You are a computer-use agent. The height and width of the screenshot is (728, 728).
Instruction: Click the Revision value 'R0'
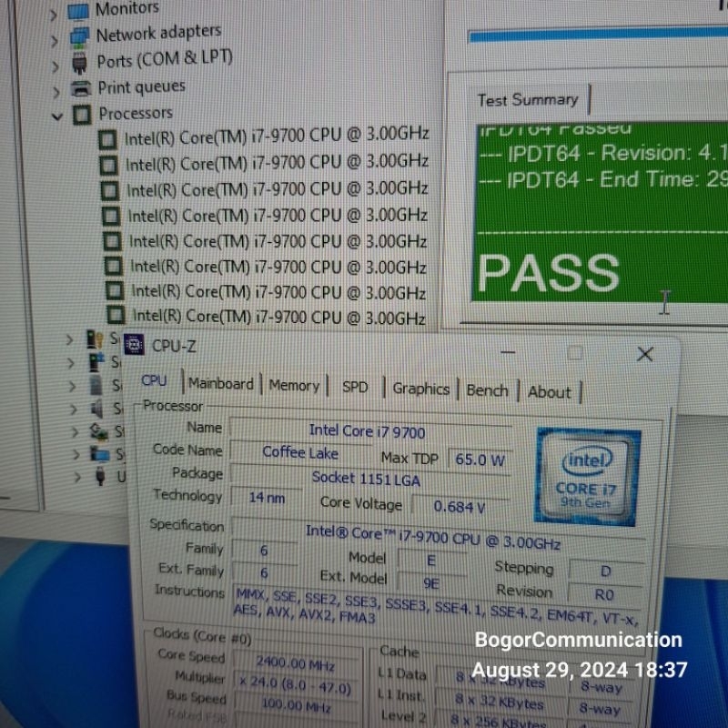pyautogui.click(x=604, y=594)
